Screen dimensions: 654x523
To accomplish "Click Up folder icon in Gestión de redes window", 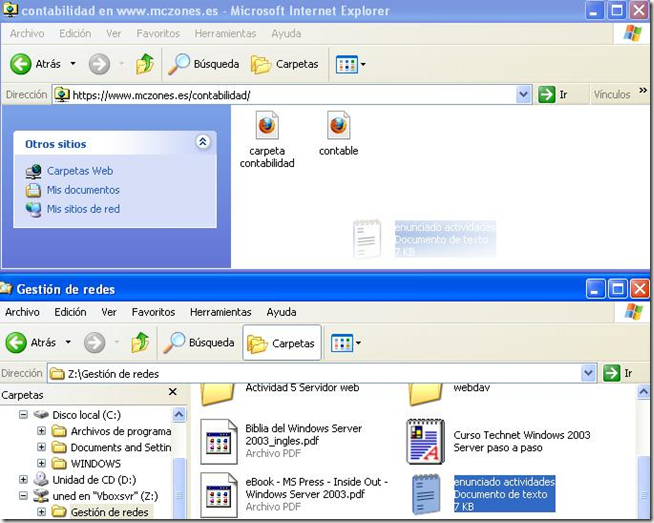I will pyautogui.click(x=140, y=342).
